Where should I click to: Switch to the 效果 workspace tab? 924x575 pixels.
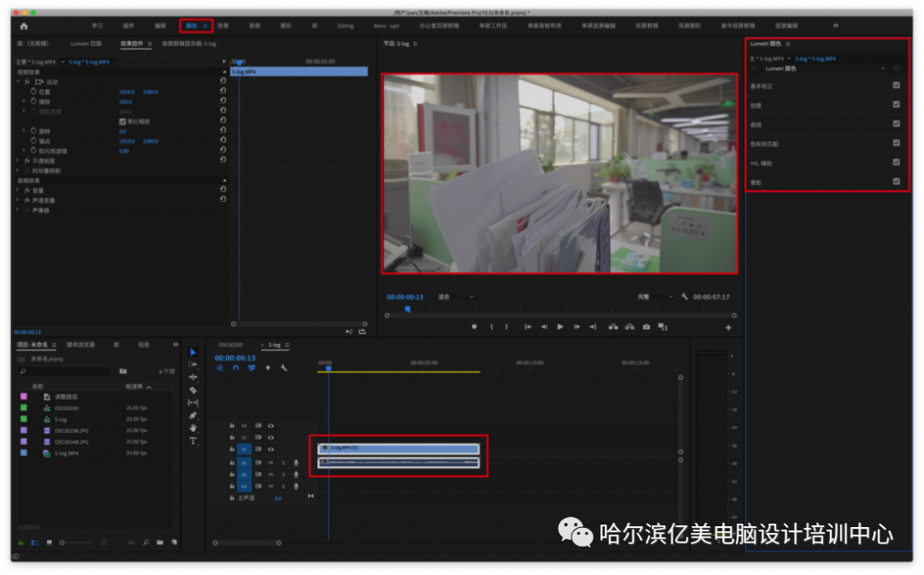coord(222,26)
